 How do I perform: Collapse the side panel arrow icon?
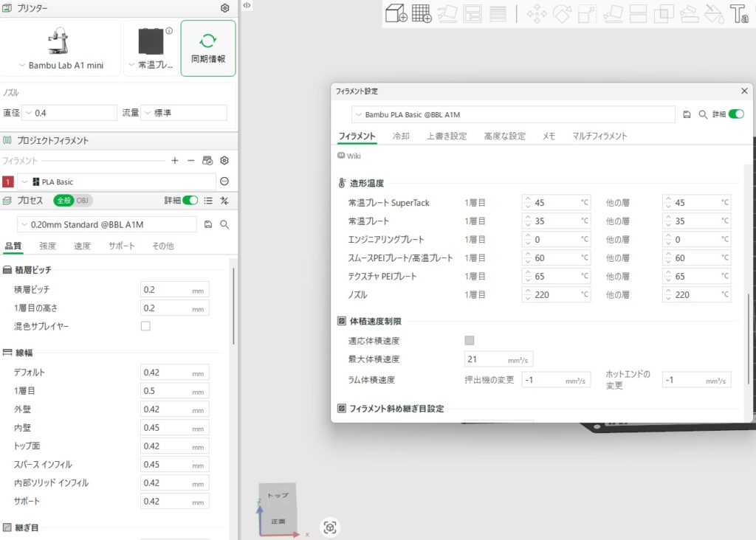pos(247,5)
